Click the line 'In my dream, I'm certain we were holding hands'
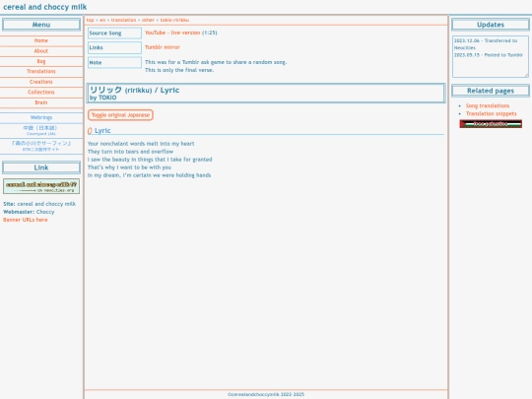The width and height of the screenshot is (532, 399). point(150,175)
